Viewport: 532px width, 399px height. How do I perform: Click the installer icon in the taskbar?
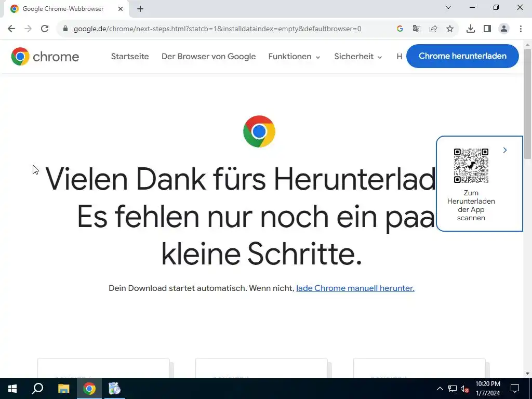coord(114,389)
